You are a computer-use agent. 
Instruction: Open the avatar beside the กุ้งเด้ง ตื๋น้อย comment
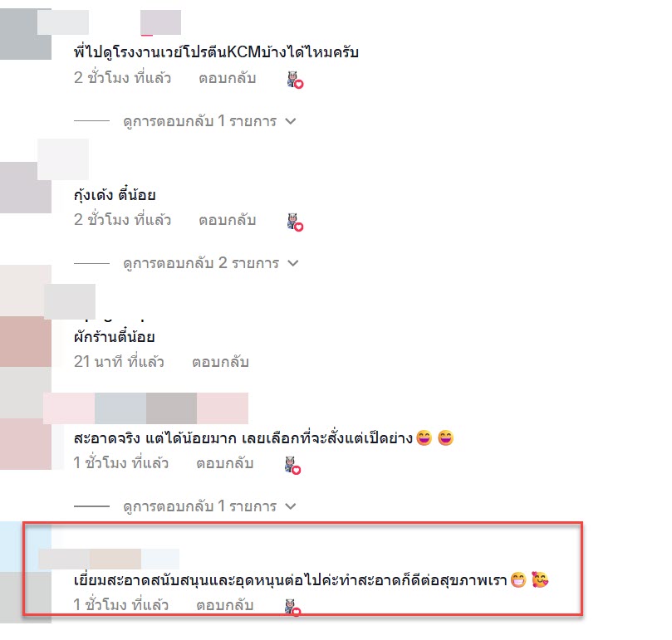click(26, 188)
